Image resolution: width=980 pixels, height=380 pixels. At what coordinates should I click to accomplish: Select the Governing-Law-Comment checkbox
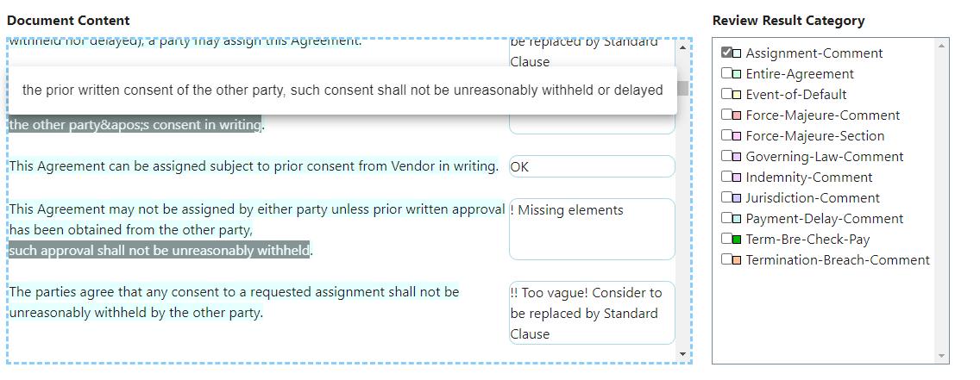726,157
